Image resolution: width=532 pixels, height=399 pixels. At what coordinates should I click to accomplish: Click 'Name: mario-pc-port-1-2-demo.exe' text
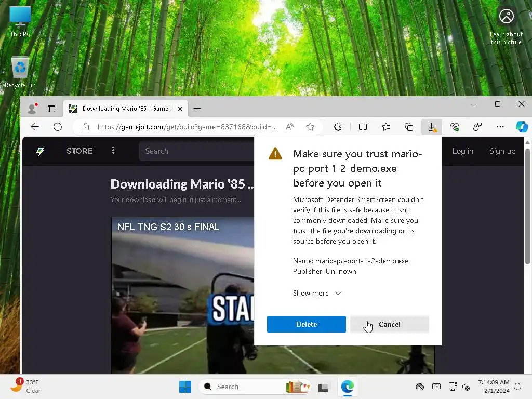(x=351, y=261)
